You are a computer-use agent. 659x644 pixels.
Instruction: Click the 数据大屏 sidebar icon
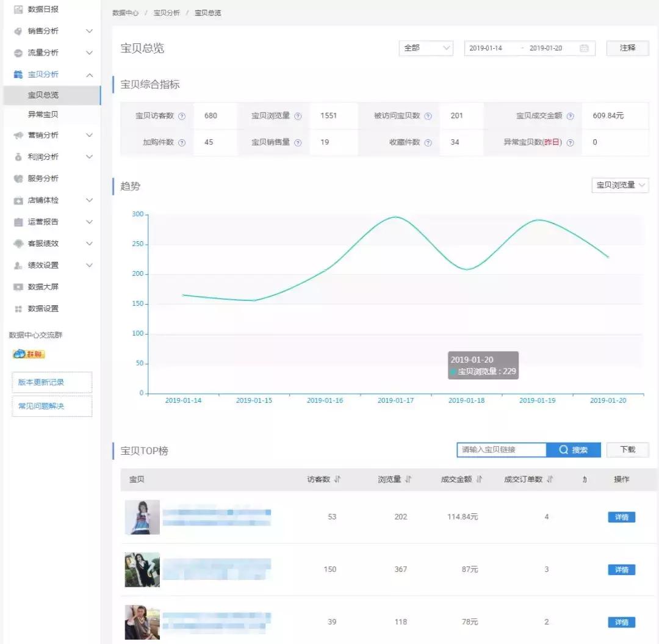click(18, 287)
